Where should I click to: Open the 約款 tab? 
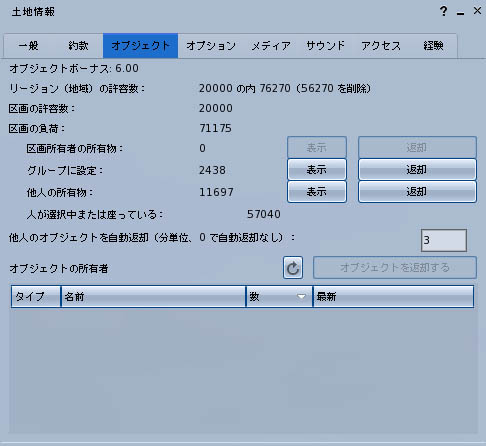coord(78,46)
